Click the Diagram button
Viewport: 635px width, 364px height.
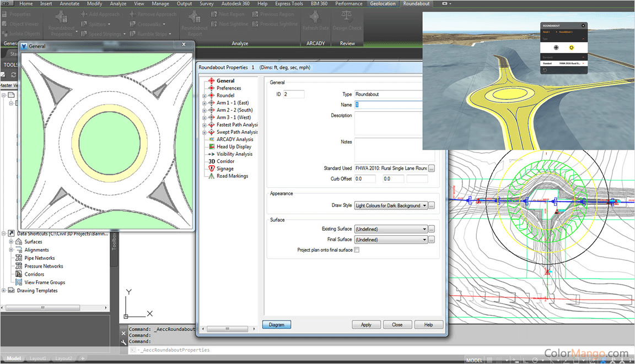coord(277,325)
